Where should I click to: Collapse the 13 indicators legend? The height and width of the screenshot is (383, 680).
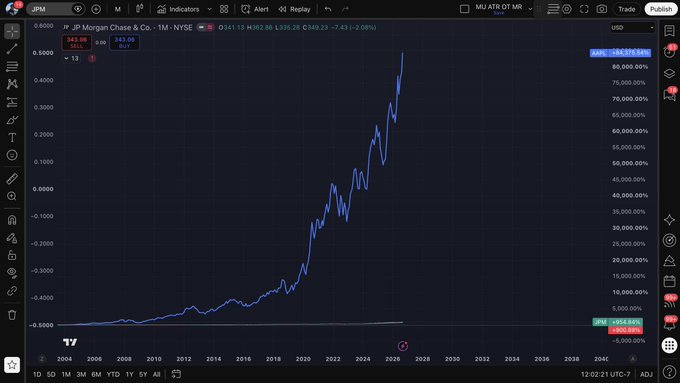pos(71,58)
